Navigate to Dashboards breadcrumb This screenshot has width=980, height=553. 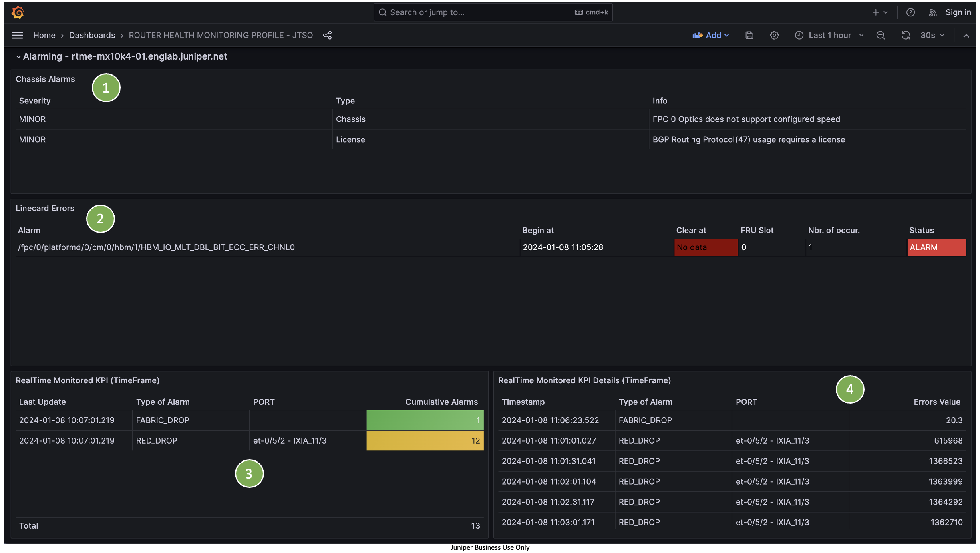(x=92, y=35)
